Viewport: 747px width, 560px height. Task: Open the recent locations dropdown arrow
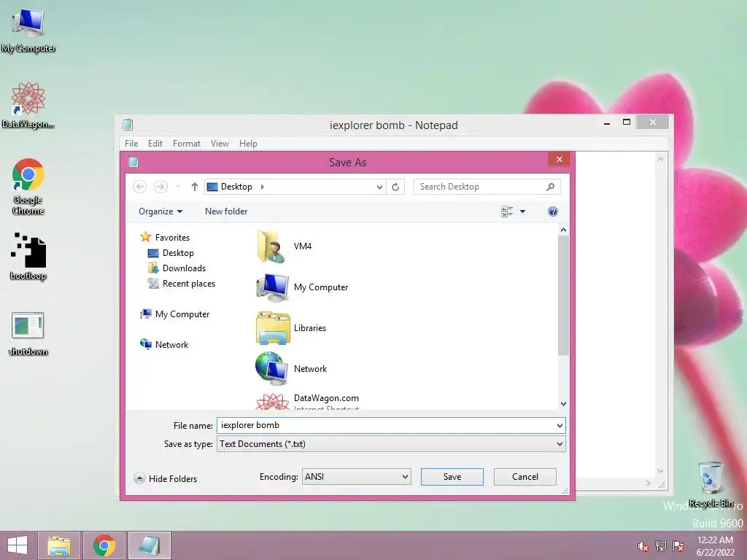178,187
